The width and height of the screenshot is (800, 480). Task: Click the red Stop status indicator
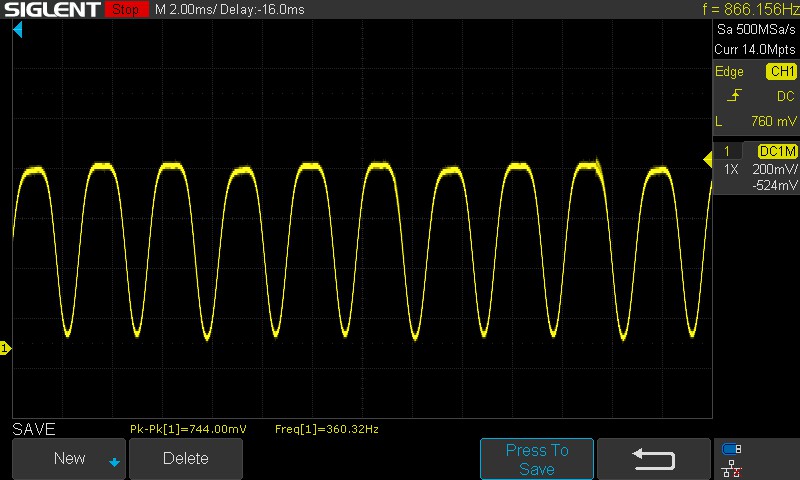point(127,9)
